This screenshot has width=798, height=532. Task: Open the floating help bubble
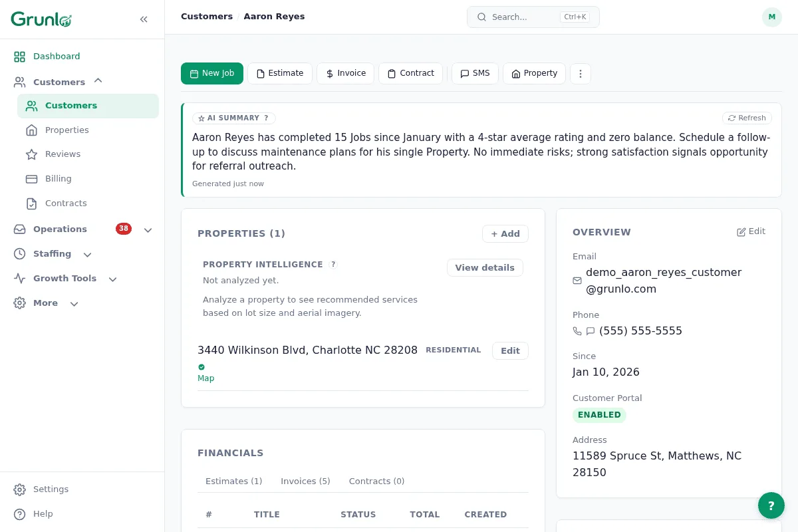tap(771, 505)
